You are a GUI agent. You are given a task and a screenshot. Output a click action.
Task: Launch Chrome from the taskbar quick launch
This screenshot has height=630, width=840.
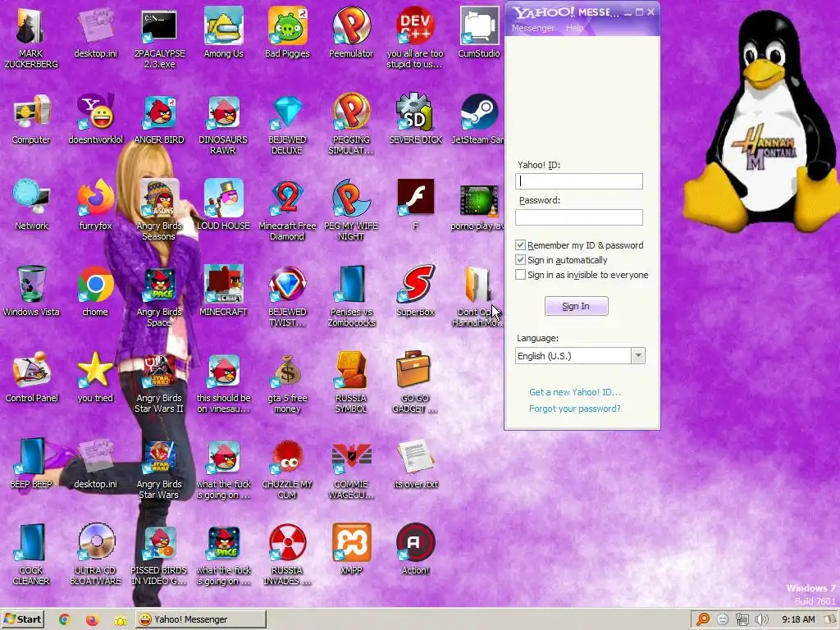click(64, 619)
